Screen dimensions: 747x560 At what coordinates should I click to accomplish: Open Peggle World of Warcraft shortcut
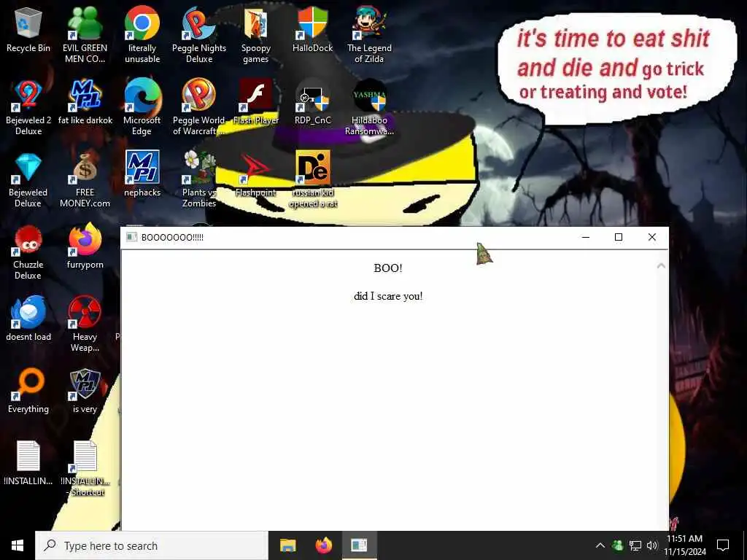point(198,108)
